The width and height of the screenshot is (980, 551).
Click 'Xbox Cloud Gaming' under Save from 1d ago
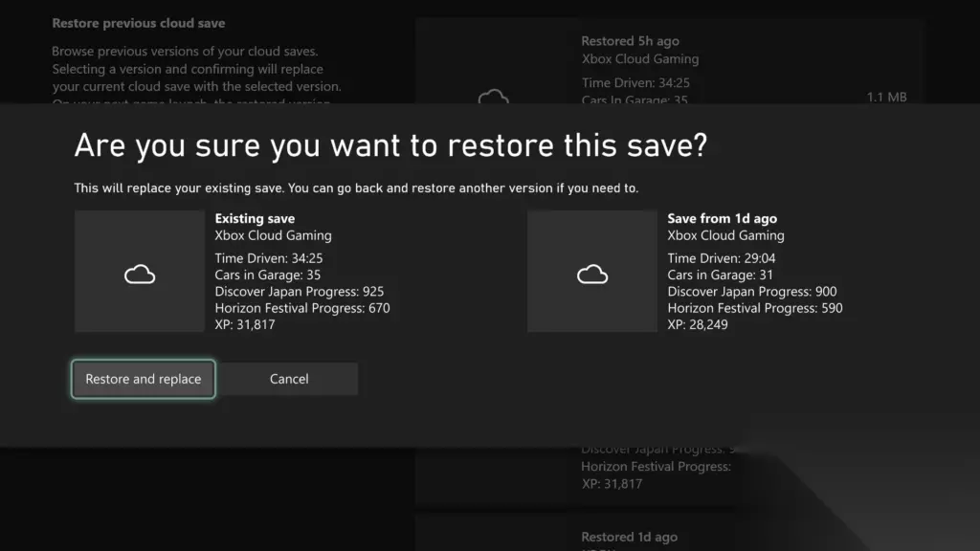click(x=725, y=235)
